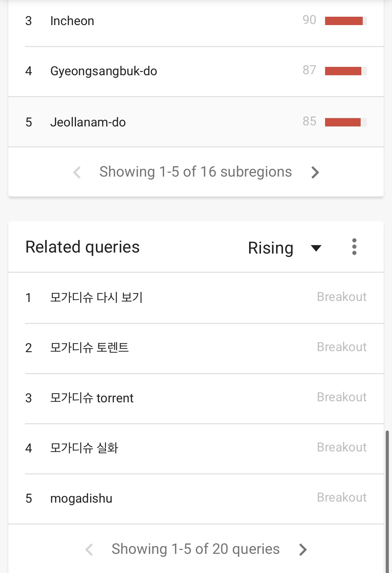Show previous page of related queries

[89, 549]
